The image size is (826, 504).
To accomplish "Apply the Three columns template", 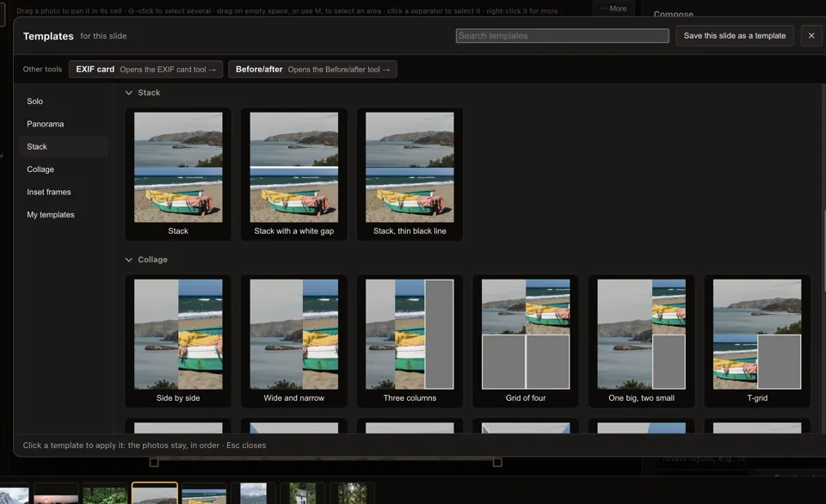I will [x=410, y=341].
